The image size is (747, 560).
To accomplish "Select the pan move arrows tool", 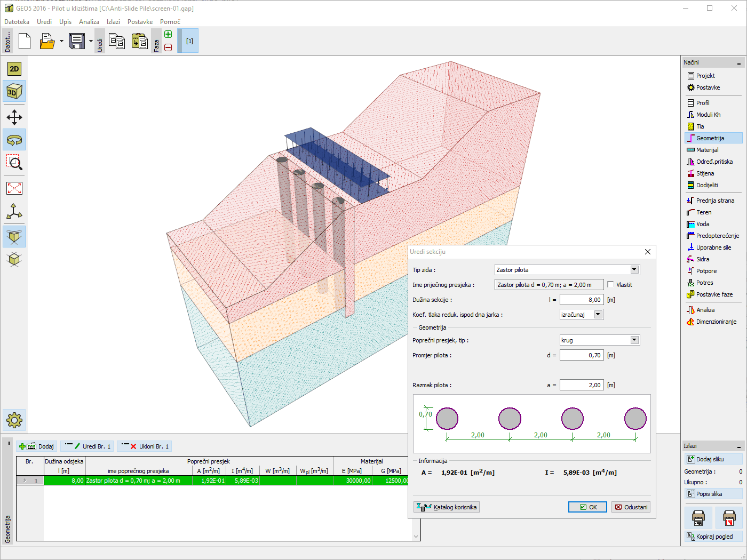I will coord(14,117).
